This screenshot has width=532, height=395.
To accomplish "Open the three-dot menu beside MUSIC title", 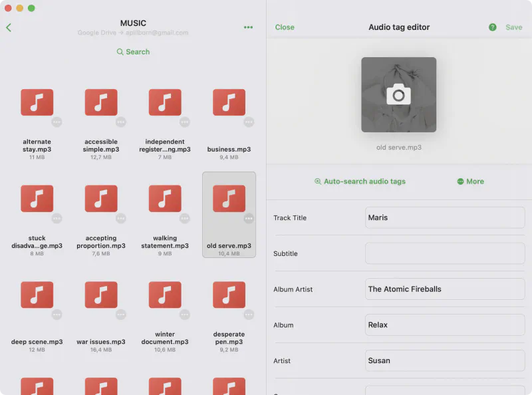I will (248, 27).
